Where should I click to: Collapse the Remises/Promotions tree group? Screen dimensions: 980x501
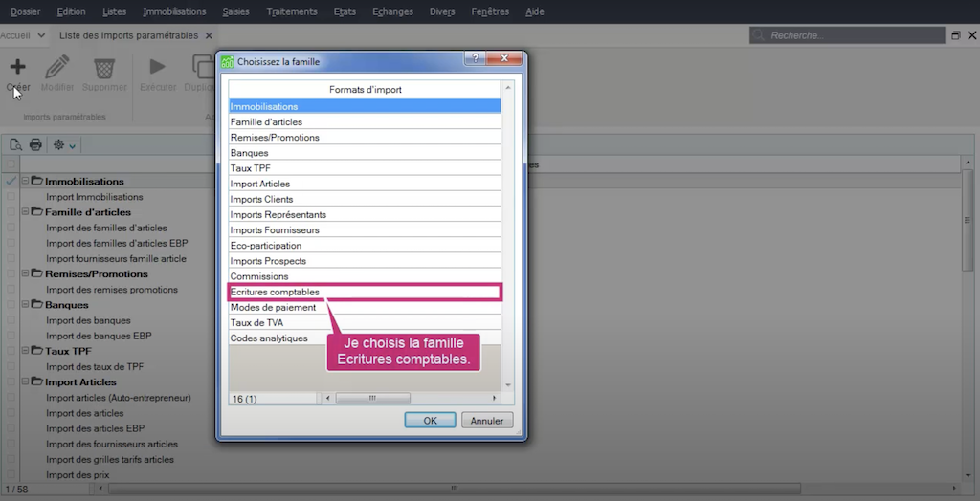click(26, 273)
